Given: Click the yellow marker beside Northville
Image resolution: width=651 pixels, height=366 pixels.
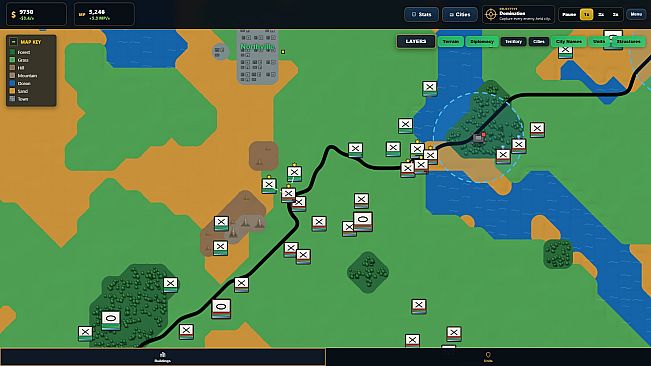Looking at the screenshot, I should pos(283,52).
